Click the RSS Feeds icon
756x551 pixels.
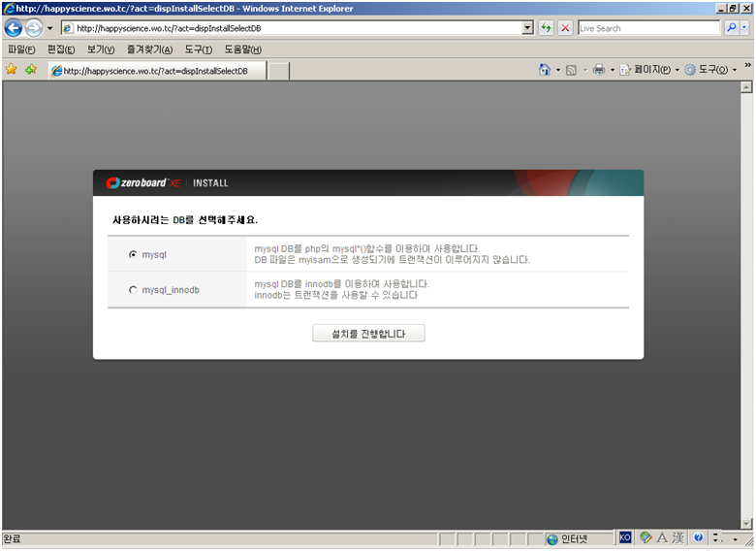click(x=571, y=71)
